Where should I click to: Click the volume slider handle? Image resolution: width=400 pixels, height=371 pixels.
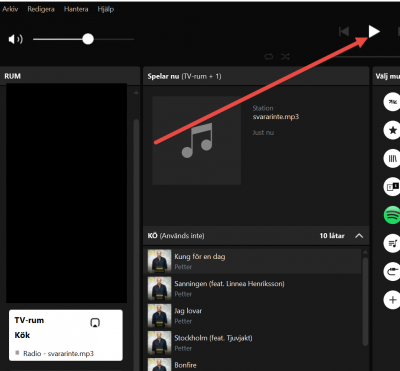[x=88, y=39]
